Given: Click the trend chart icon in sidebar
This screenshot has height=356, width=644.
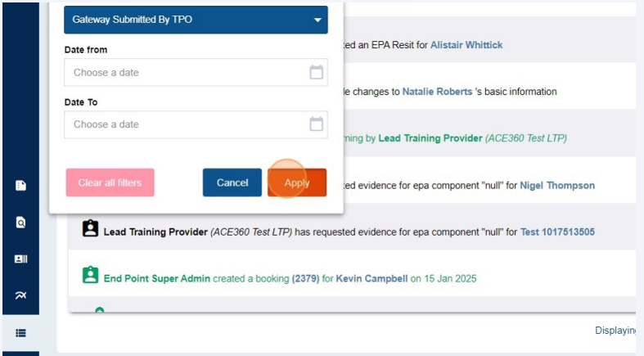Looking at the screenshot, I should [20, 295].
